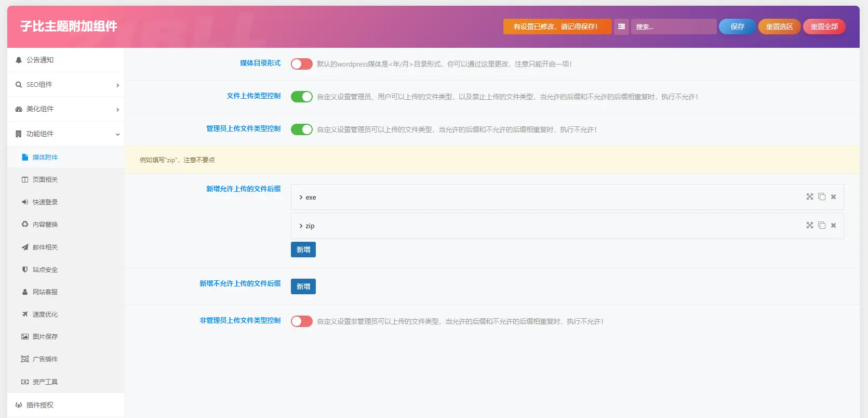Expand the zip entry chevron
The height and width of the screenshot is (418, 868).
301,226
